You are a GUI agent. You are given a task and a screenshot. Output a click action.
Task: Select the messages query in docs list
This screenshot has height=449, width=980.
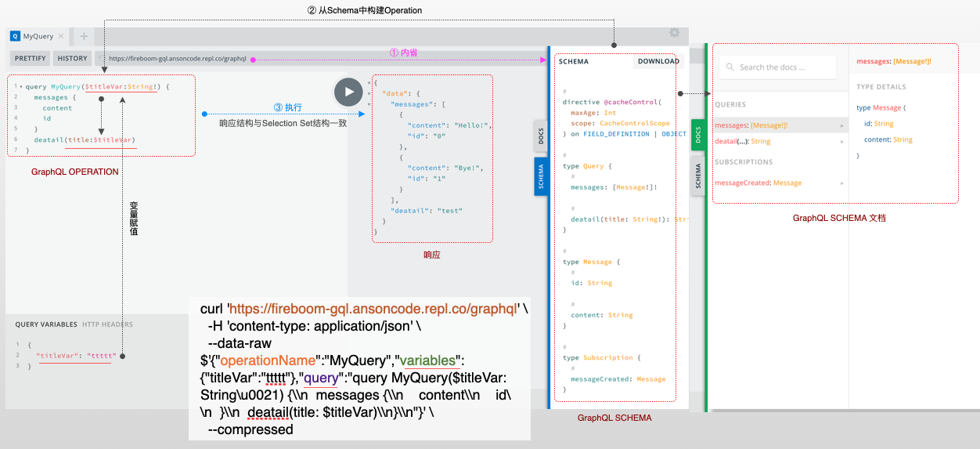tap(749, 125)
